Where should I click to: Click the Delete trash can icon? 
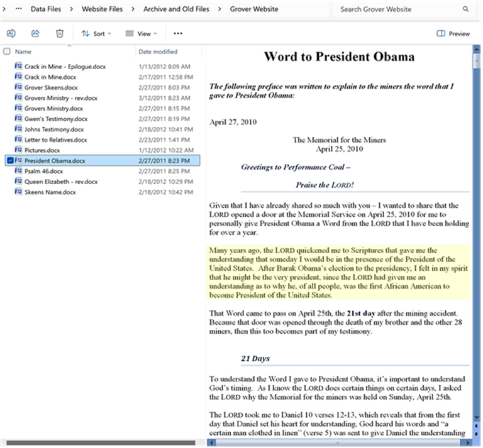(x=59, y=33)
